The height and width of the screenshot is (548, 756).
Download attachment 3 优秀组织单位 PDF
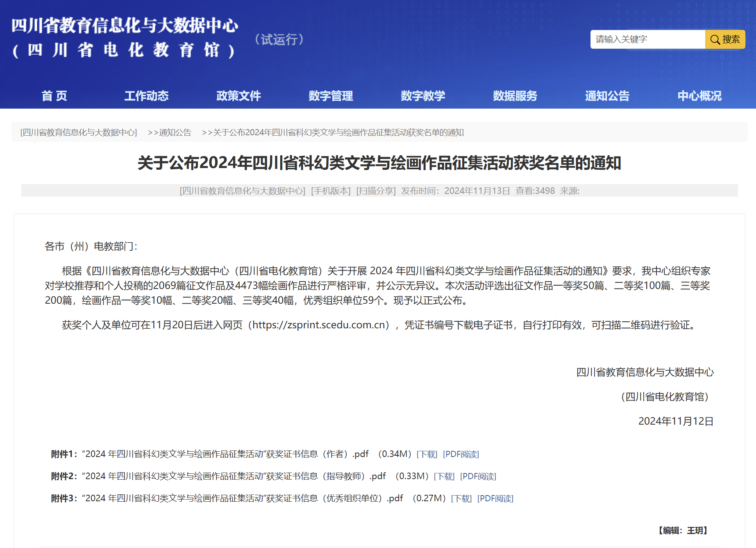(461, 498)
